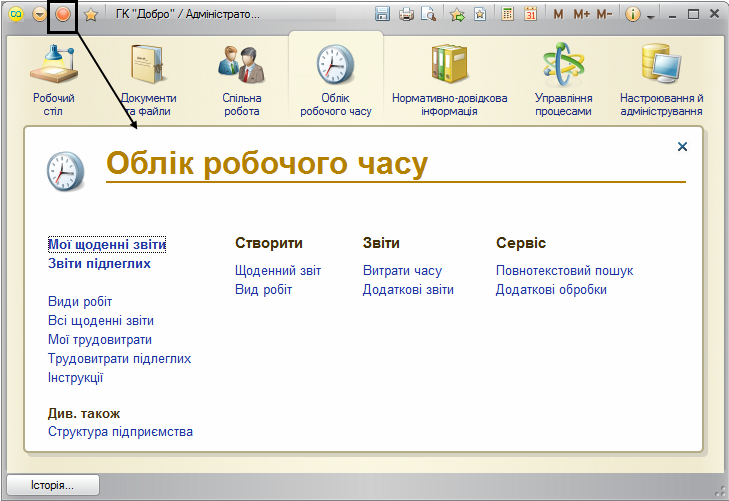
Task: Open Додаткові звіти link
Action: pos(408,290)
